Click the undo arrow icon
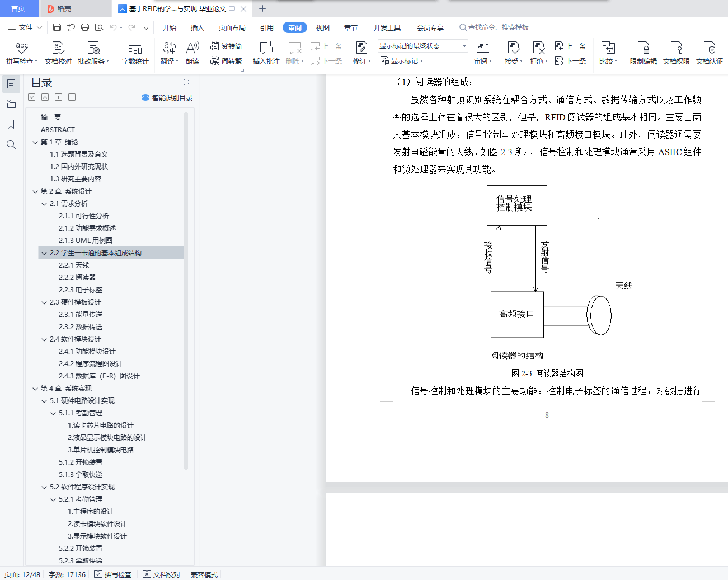This screenshot has height=580, width=728. [x=114, y=27]
